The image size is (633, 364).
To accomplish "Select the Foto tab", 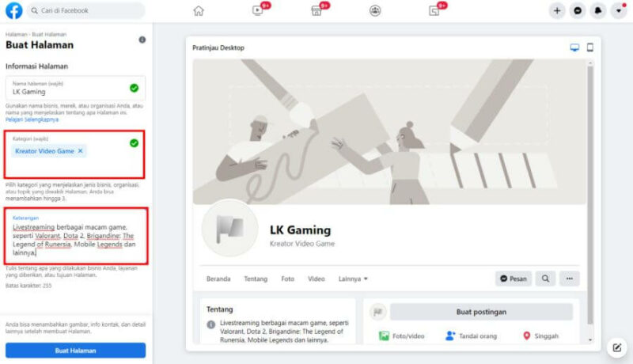I will coord(287,279).
